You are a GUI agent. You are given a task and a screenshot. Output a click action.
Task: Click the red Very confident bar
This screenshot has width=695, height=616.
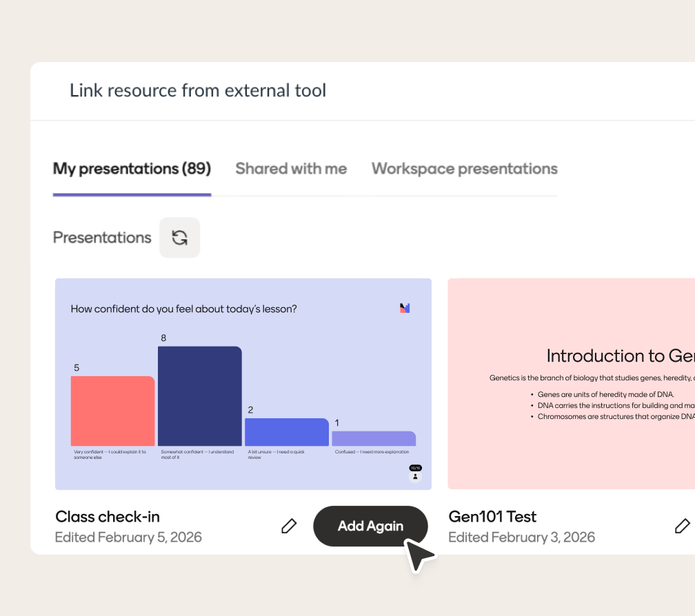pos(112,411)
